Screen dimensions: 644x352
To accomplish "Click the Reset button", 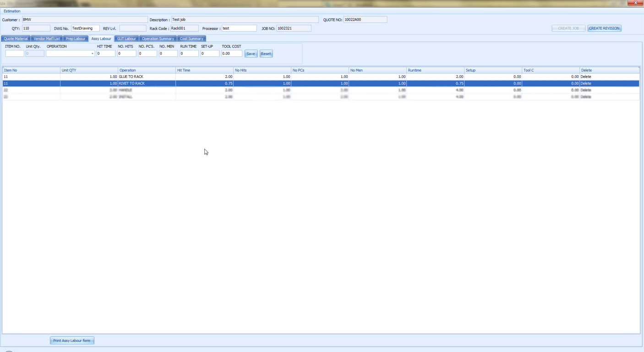I will pos(266,54).
